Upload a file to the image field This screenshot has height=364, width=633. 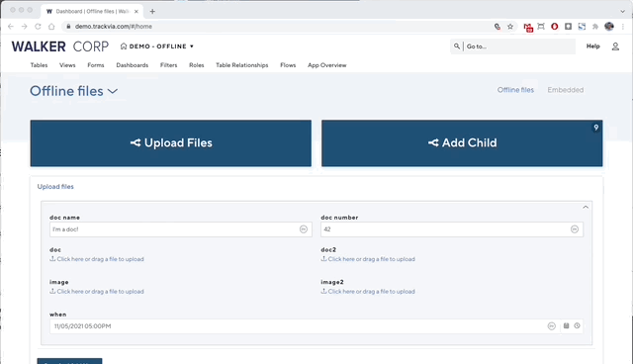click(97, 292)
